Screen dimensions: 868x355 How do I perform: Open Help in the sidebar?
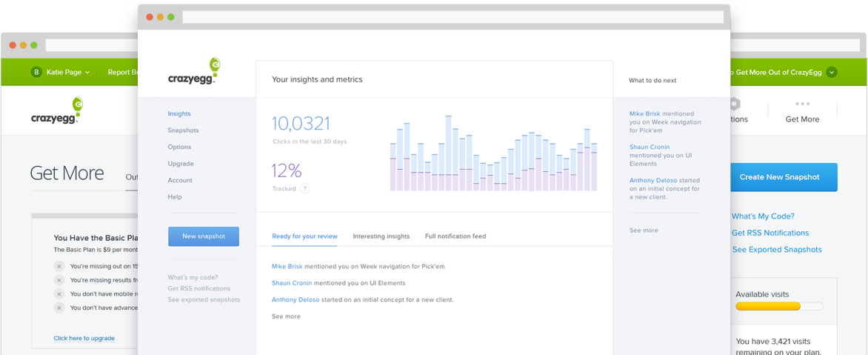click(x=175, y=196)
